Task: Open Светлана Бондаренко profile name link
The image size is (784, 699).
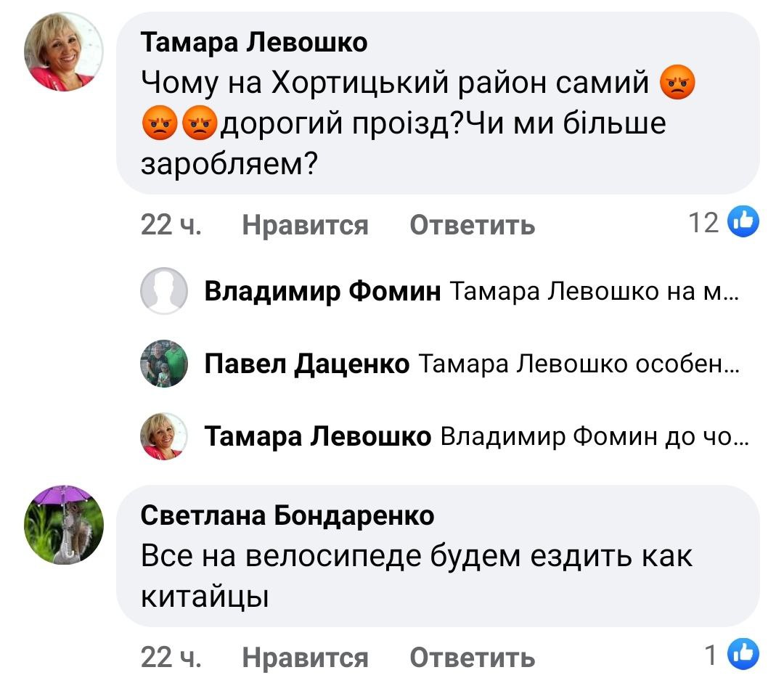Action: coord(287,515)
